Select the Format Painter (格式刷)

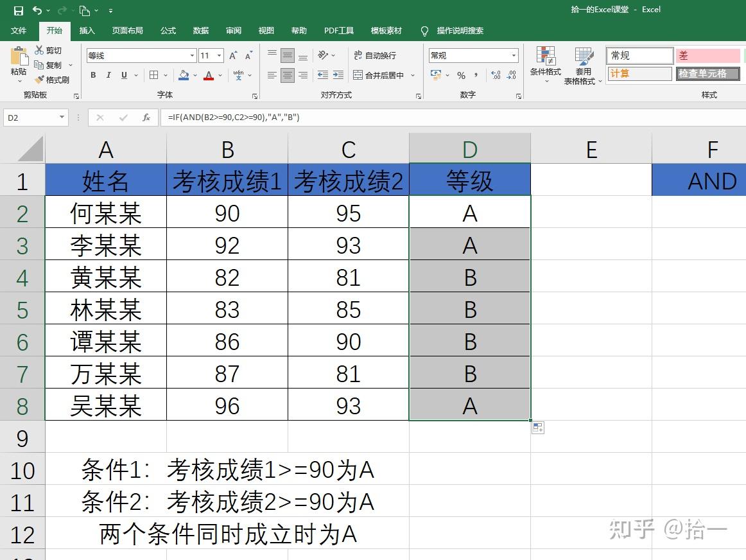53,80
